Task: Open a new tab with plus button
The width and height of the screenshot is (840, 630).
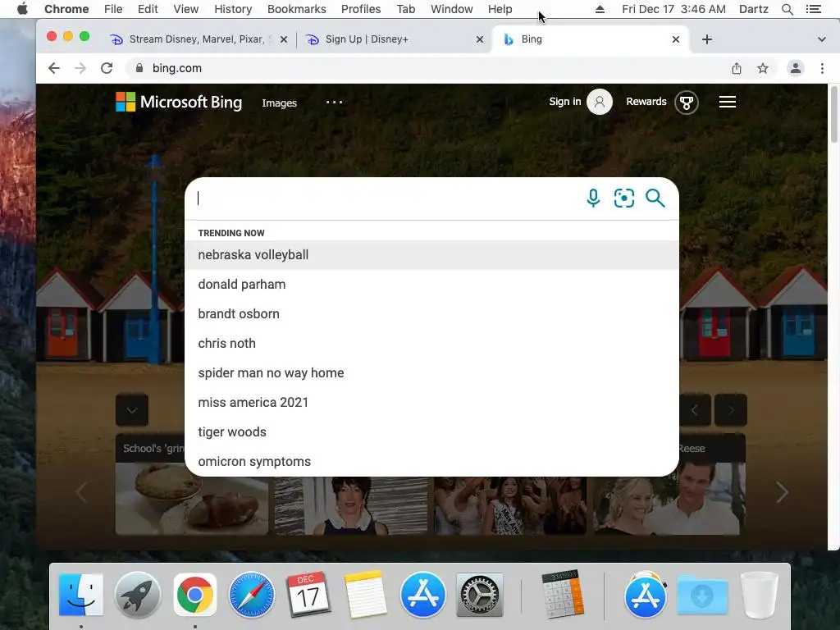Action: [x=707, y=39]
